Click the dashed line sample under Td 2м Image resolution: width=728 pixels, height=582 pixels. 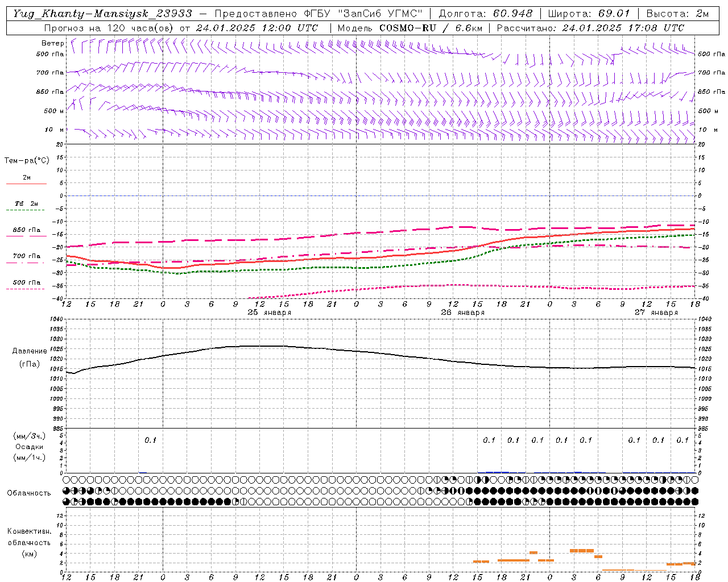click(x=25, y=210)
